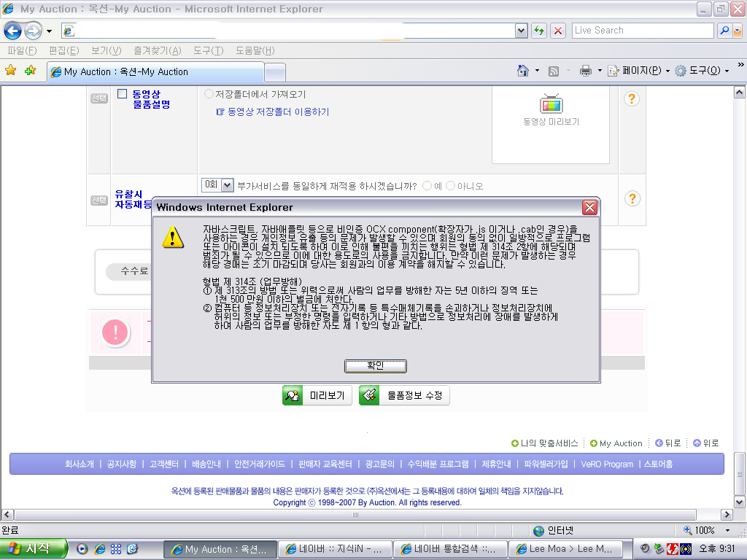Open the 페이지(P) command bar menu
The height and width of the screenshot is (560, 747).
[639, 71]
